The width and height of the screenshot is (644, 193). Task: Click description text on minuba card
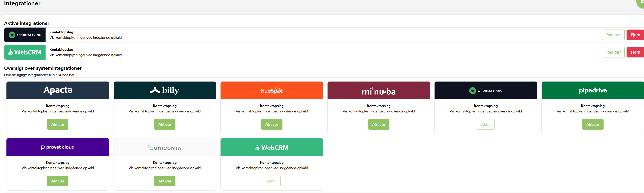pyautogui.click(x=379, y=111)
